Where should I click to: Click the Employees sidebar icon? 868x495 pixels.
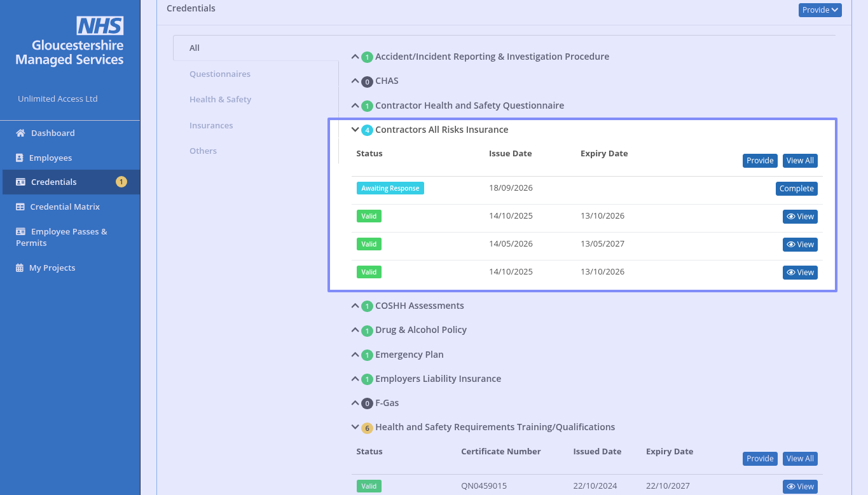tap(19, 158)
